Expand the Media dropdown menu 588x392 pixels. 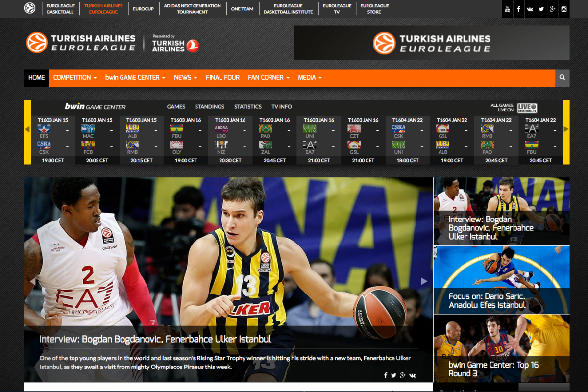(310, 77)
